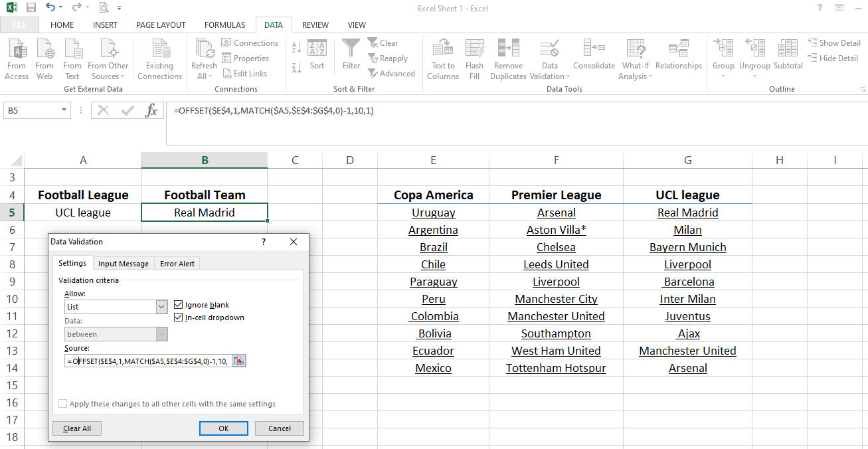The width and height of the screenshot is (868, 449).
Task: Click the Insert Function fx icon
Action: 151,111
